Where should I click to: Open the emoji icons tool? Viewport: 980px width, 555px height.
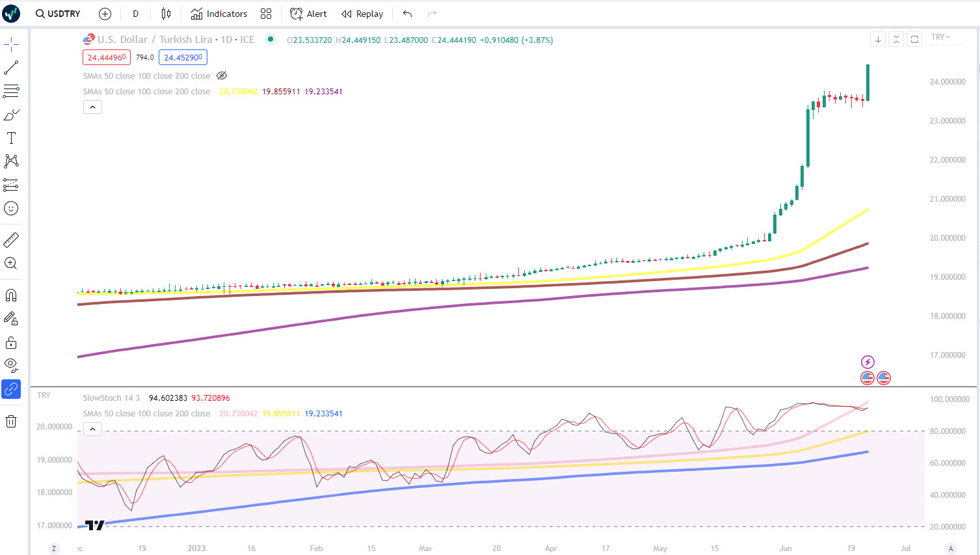(11, 208)
